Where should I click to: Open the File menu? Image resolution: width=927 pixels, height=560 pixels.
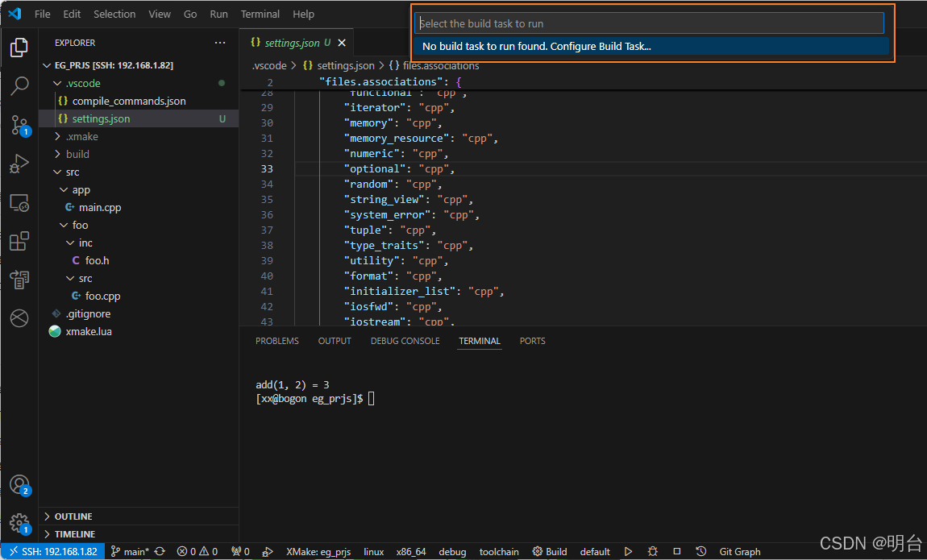pos(43,14)
